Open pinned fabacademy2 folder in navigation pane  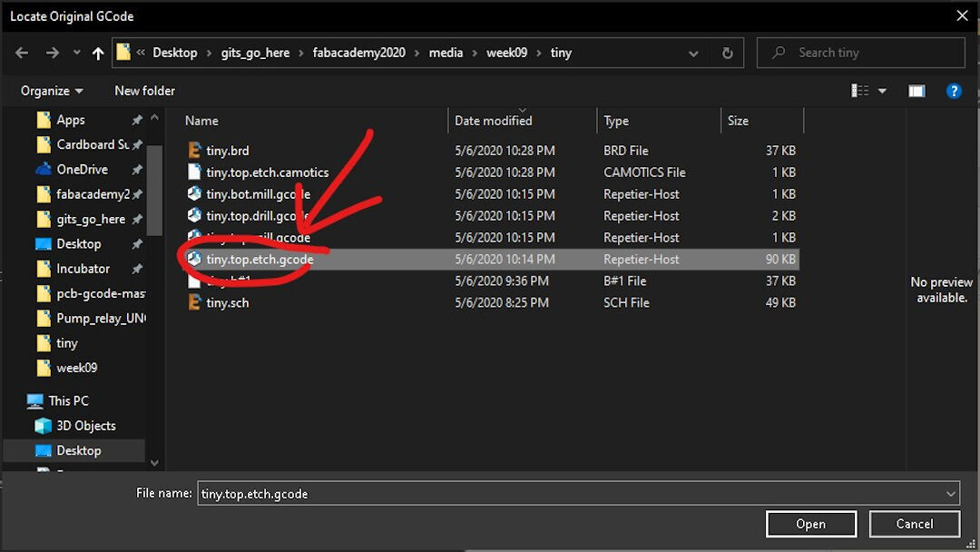(93, 194)
